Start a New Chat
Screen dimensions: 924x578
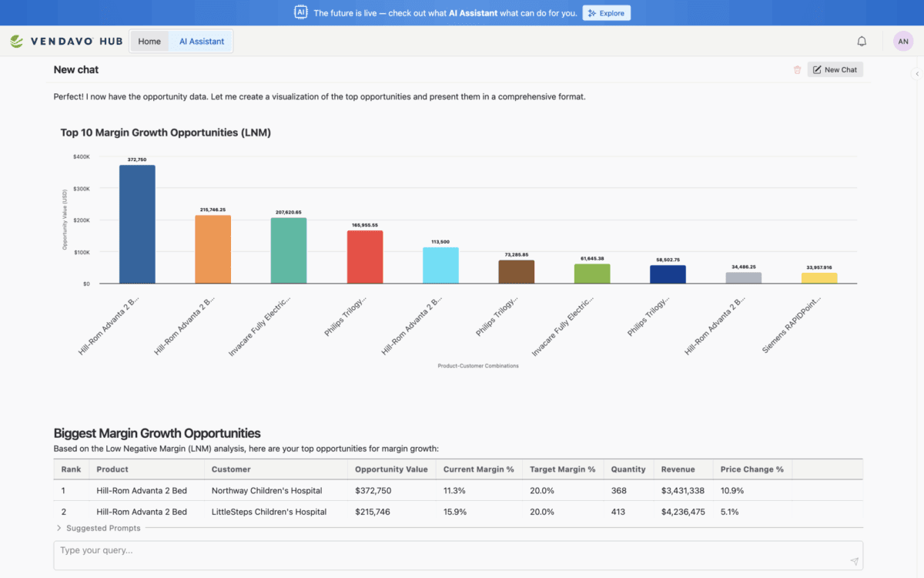[835, 70]
